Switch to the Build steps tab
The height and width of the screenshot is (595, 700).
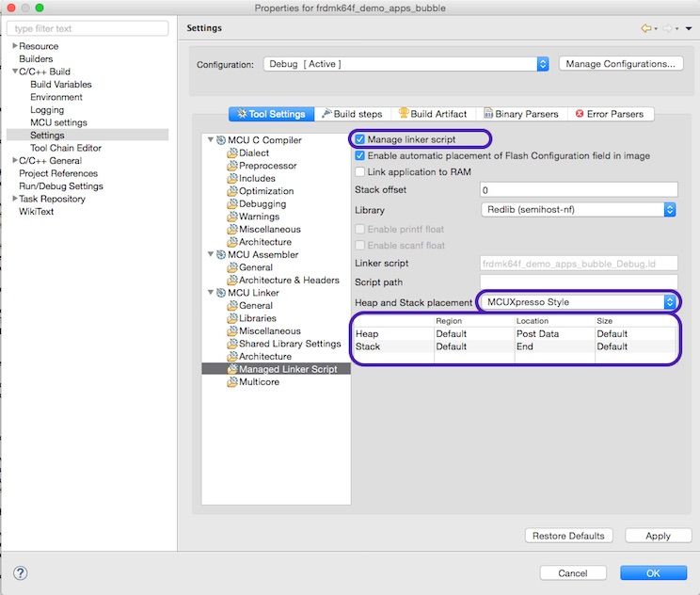(x=353, y=114)
